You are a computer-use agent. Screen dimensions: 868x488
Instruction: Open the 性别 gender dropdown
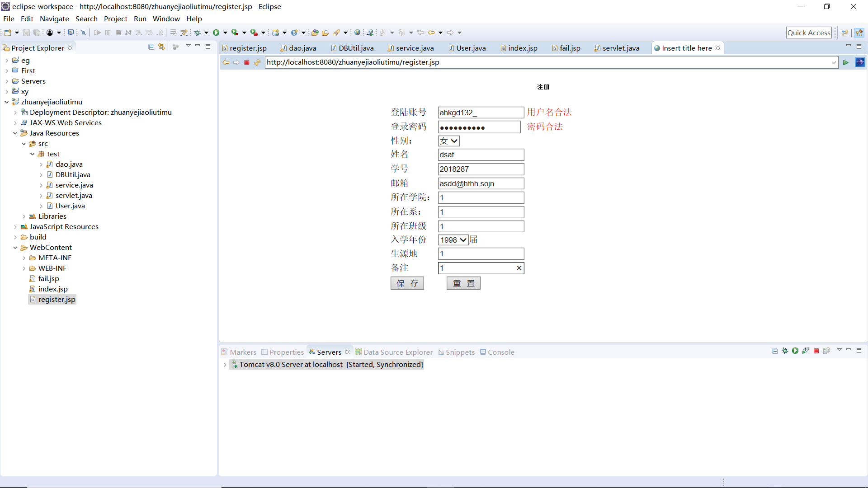coord(448,141)
